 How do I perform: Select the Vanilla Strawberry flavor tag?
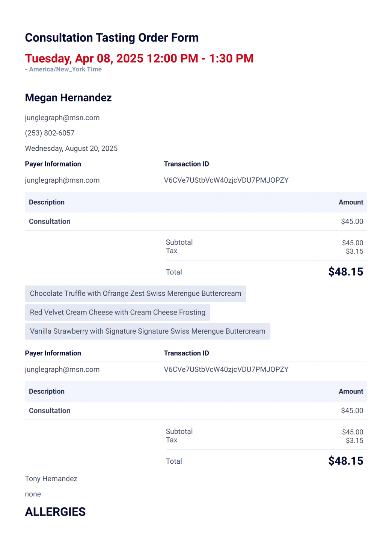[148, 331]
